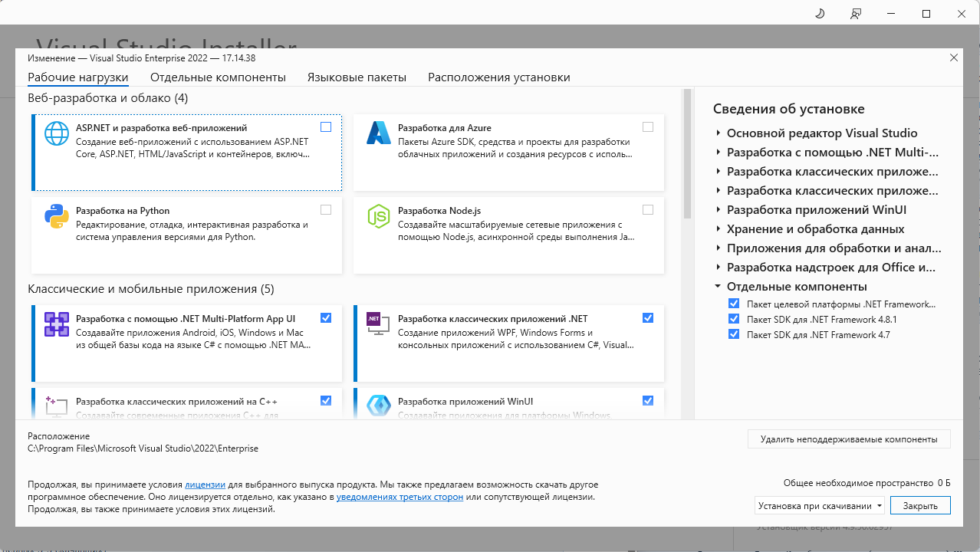The image size is (980, 552).
Task: Enable the Azure development workload checkbox
Action: pos(648,127)
